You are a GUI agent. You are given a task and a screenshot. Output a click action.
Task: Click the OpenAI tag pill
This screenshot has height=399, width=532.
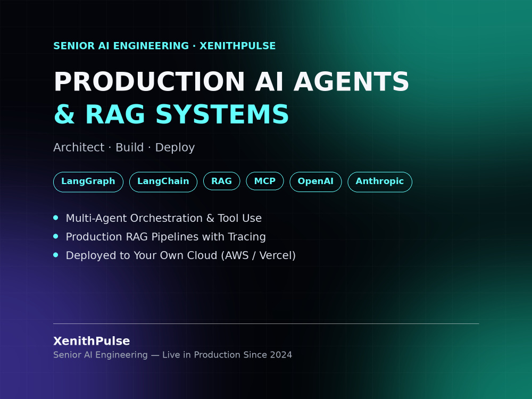[315, 182]
